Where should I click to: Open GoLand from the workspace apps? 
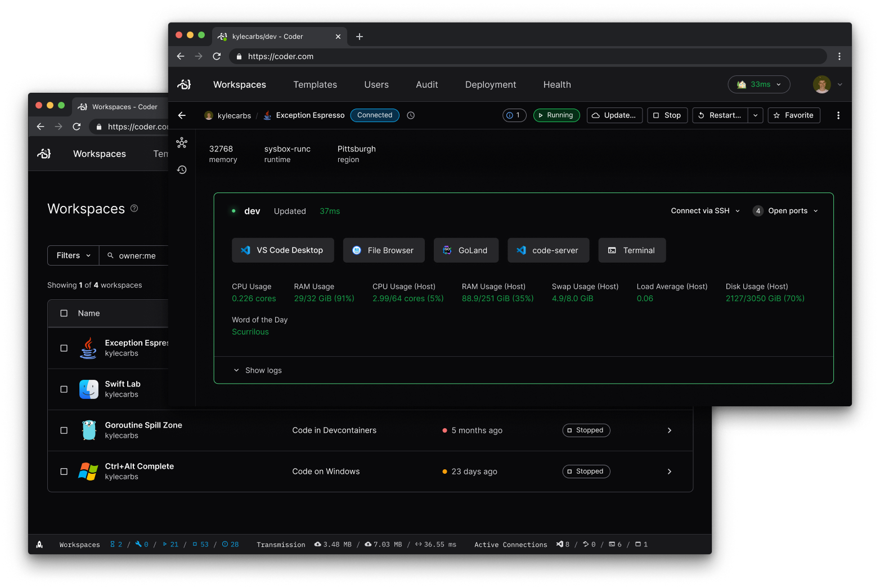click(x=466, y=250)
